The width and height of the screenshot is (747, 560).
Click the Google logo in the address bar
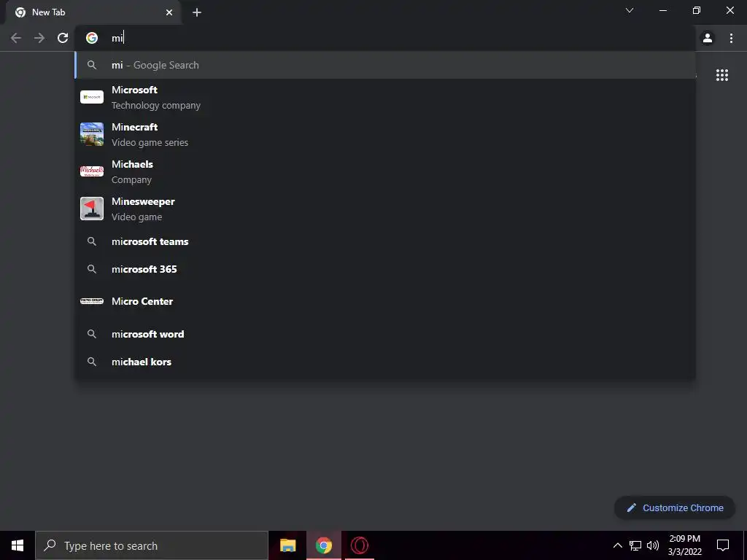point(92,38)
